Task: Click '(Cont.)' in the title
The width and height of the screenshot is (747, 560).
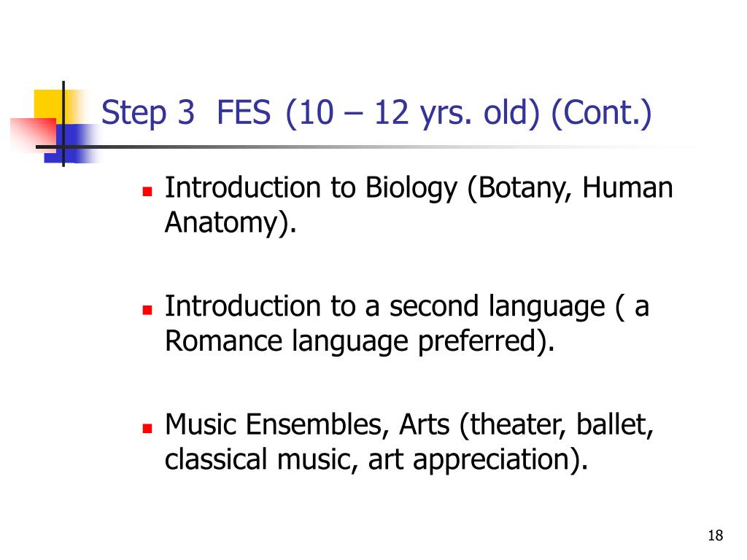Action: pos(601,113)
